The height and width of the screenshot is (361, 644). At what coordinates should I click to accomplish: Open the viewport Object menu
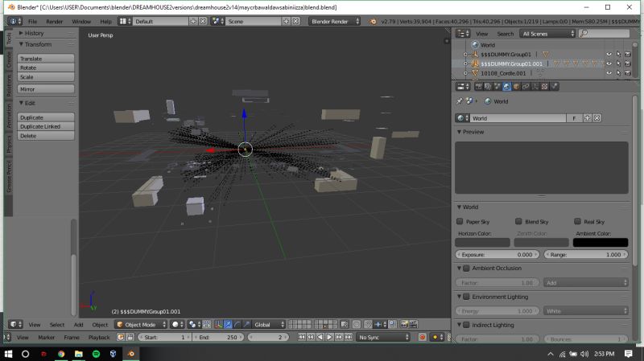click(x=100, y=325)
